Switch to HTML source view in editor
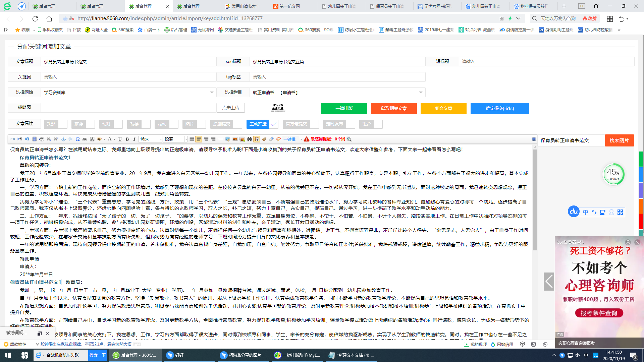This screenshot has height=362, width=644. tap(12, 139)
